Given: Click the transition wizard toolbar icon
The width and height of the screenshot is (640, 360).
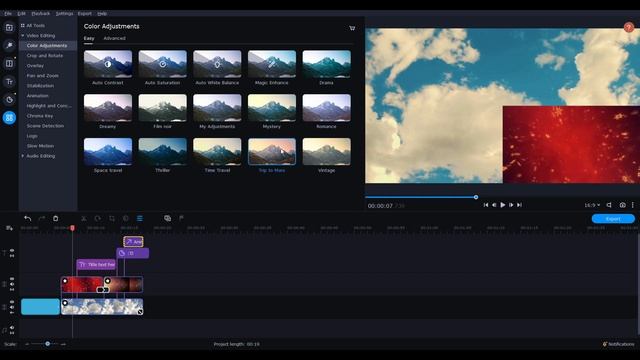Looking at the screenshot, I should click(x=167, y=218).
